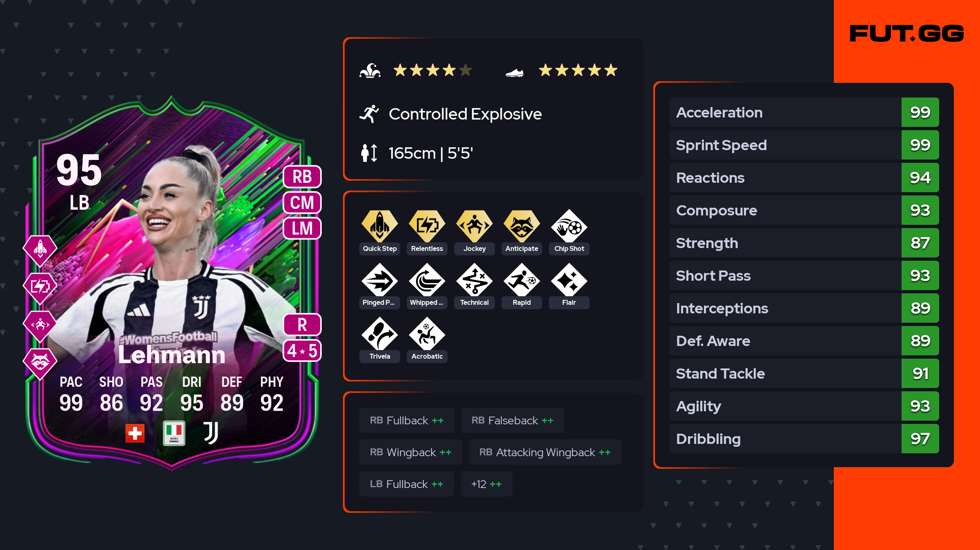This screenshot has height=550, width=980.
Task: Select the RB Attacking Wingback ++ role
Action: pyautogui.click(x=545, y=452)
